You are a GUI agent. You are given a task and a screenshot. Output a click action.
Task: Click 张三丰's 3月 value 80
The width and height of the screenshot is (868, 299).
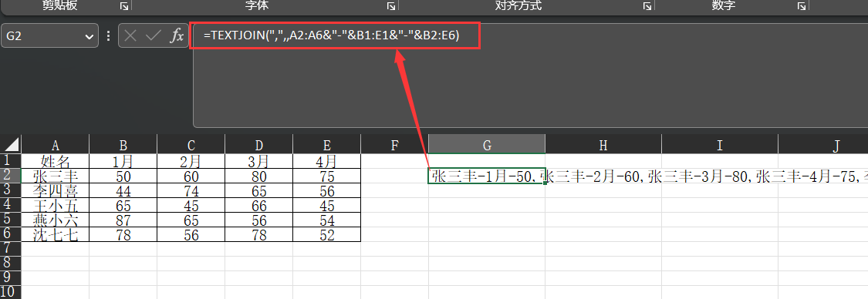(x=259, y=176)
